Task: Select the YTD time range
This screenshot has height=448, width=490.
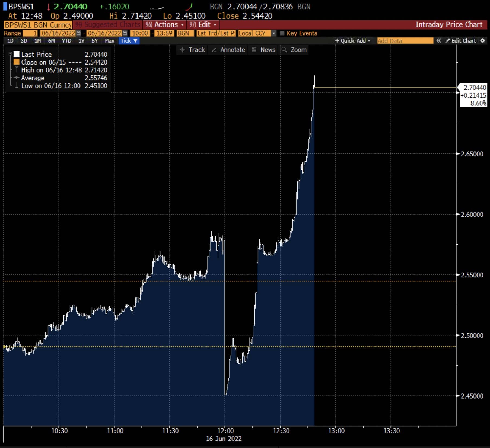Action: pos(66,41)
